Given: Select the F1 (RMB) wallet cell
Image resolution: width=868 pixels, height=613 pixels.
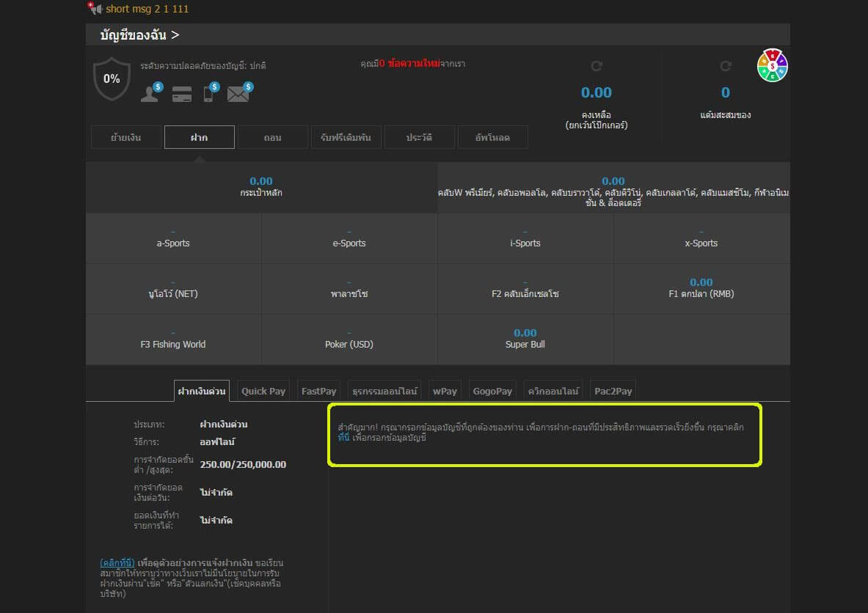Looking at the screenshot, I should pos(701,290).
